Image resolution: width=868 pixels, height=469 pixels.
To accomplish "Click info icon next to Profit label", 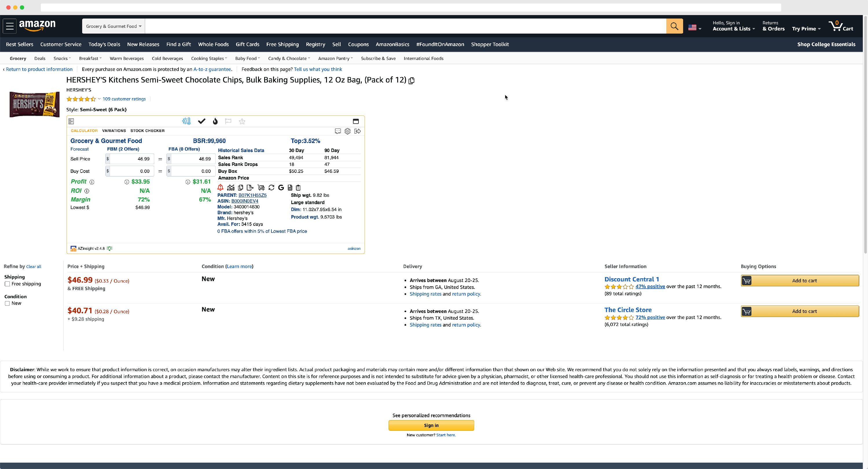I will coord(92,182).
